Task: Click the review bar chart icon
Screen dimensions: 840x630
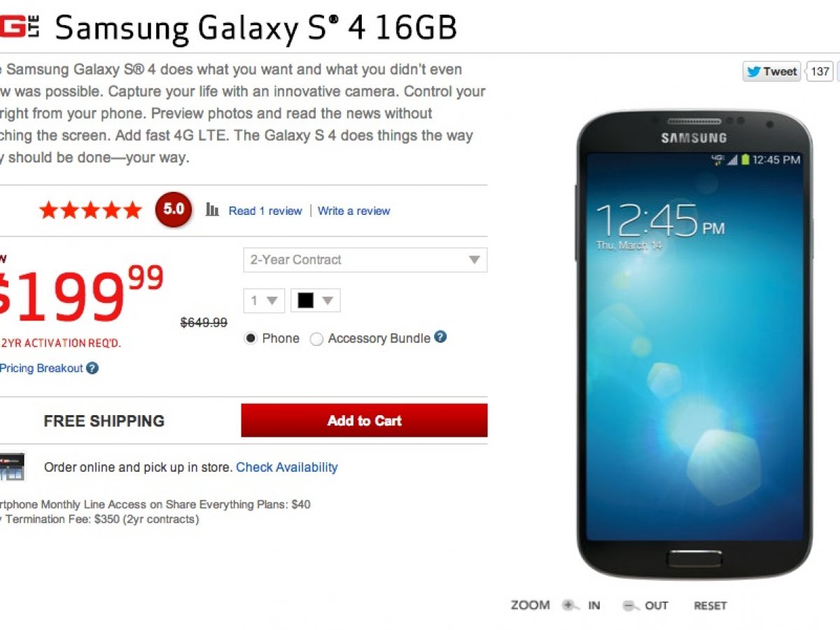Action: tap(212, 209)
